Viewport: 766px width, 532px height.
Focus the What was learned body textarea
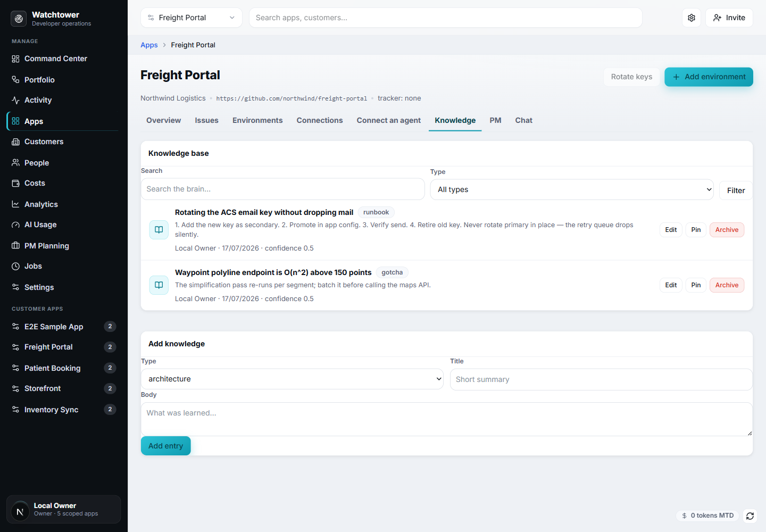(x=447, y=419)
